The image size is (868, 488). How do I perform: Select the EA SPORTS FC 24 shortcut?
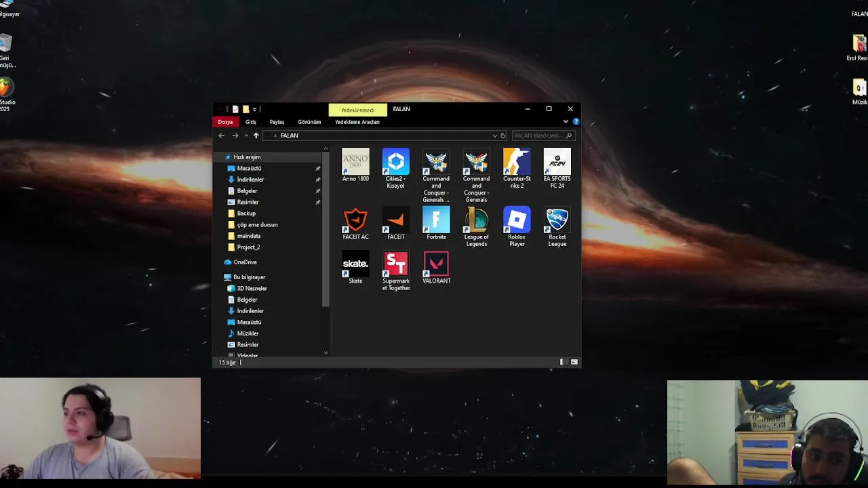click(557, 168)
